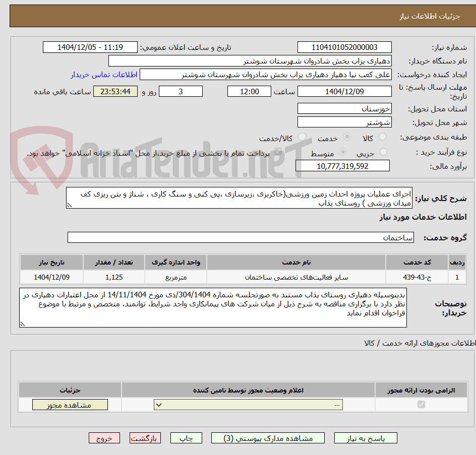Screen dimensions: 476x455
Task: Click the گروه خدمت field ساختمان
Action: [241, 237]
